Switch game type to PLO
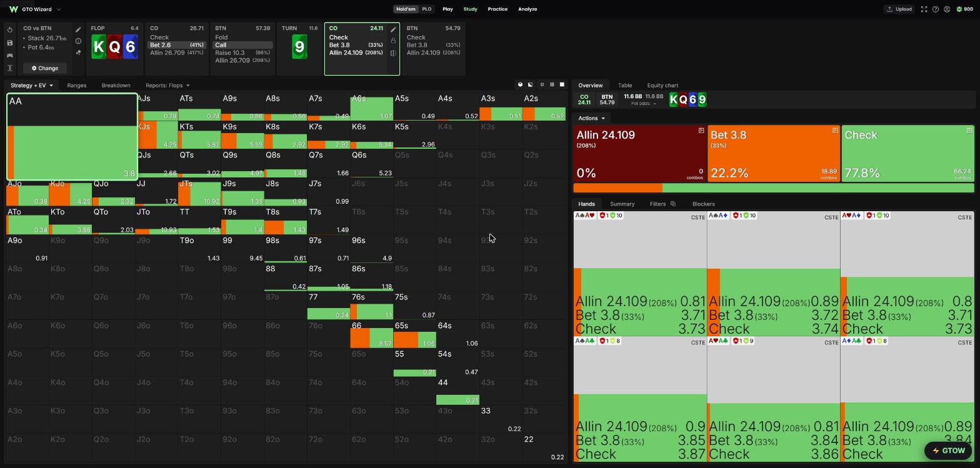This screenshot has width=980, height=468. (x=427, y=9)
